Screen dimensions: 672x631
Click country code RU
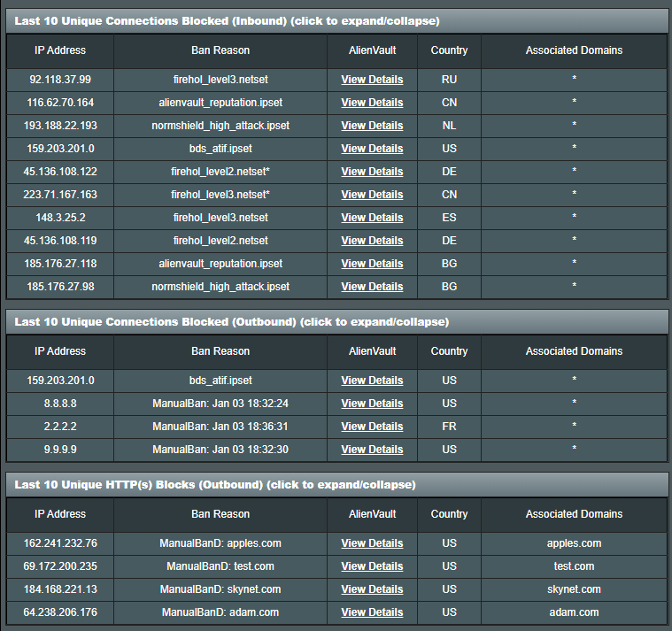point(449,80)
